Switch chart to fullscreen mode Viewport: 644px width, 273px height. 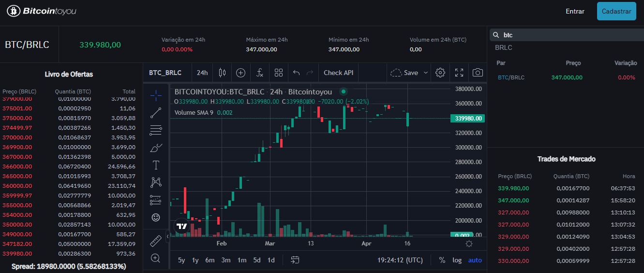pos(459,73)
